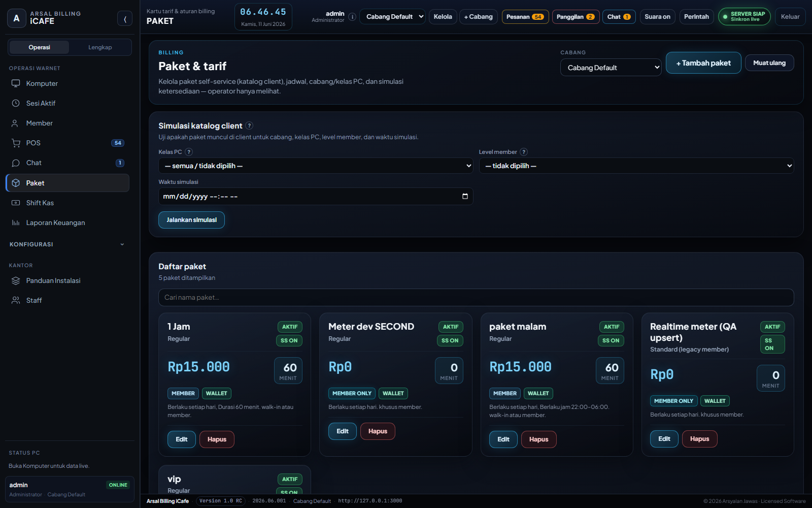Click the SERVER SIAP status indicator
This screenshot has width=812, height=508.
point(744,17)
